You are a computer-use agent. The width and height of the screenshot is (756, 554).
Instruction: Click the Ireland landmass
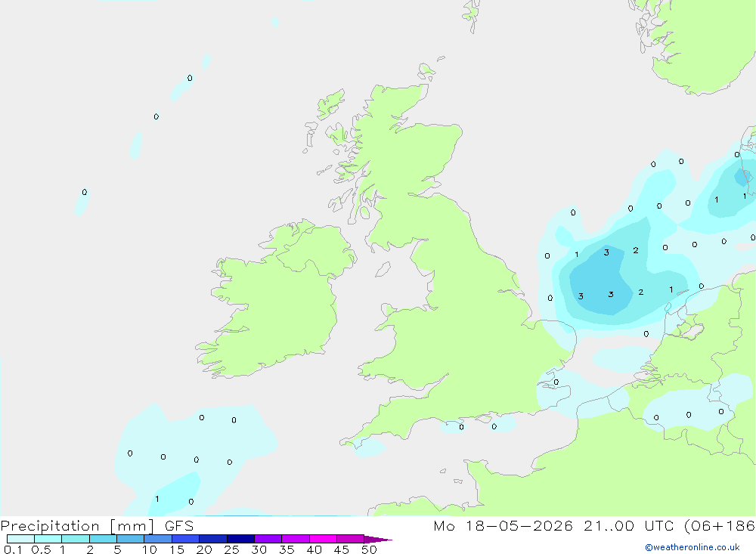(x=277, y=299)
